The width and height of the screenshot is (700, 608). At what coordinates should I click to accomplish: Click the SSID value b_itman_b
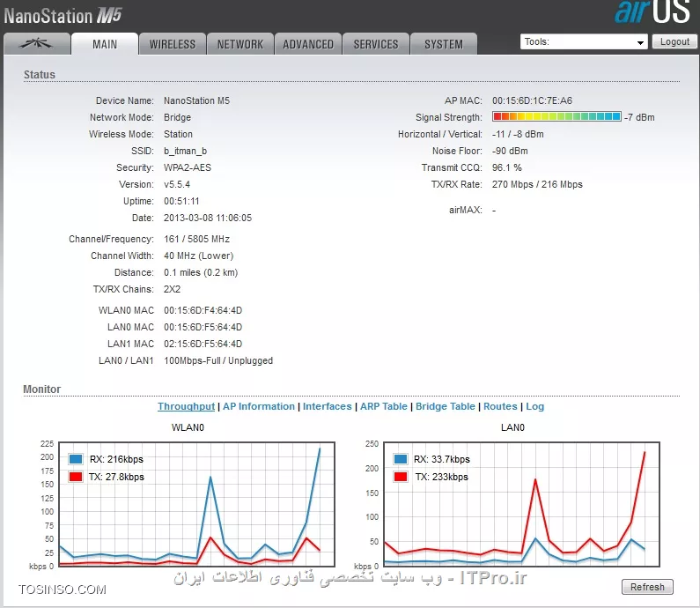click(x=185, y=151)
